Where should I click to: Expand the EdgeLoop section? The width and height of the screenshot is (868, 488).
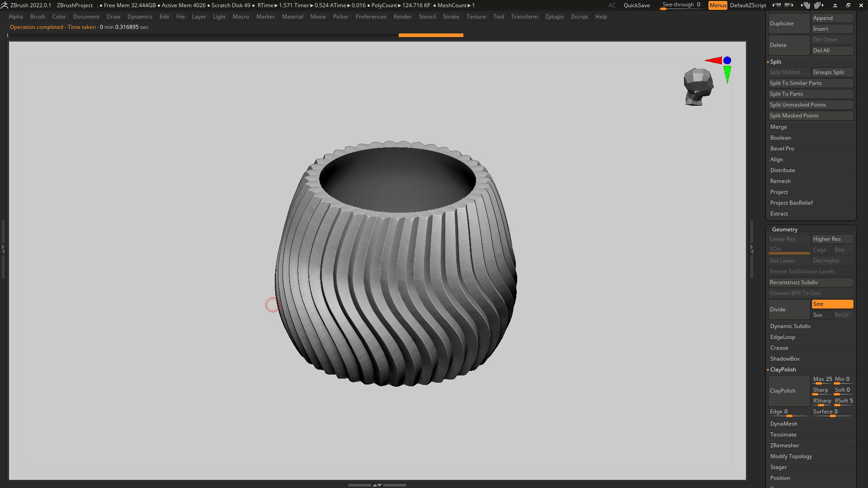pyautogui.click(x=783, y=337)
